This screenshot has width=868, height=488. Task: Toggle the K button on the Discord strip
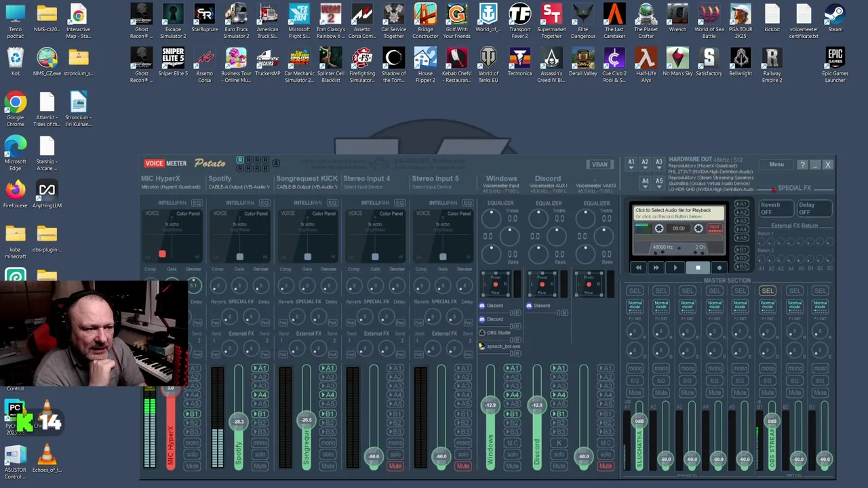tap(559, 443)
